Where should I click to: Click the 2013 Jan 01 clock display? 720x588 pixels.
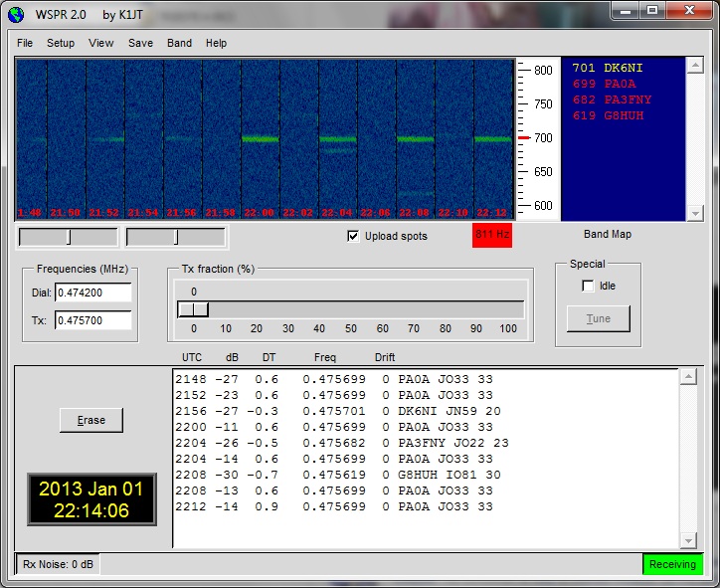coord(91,499)
